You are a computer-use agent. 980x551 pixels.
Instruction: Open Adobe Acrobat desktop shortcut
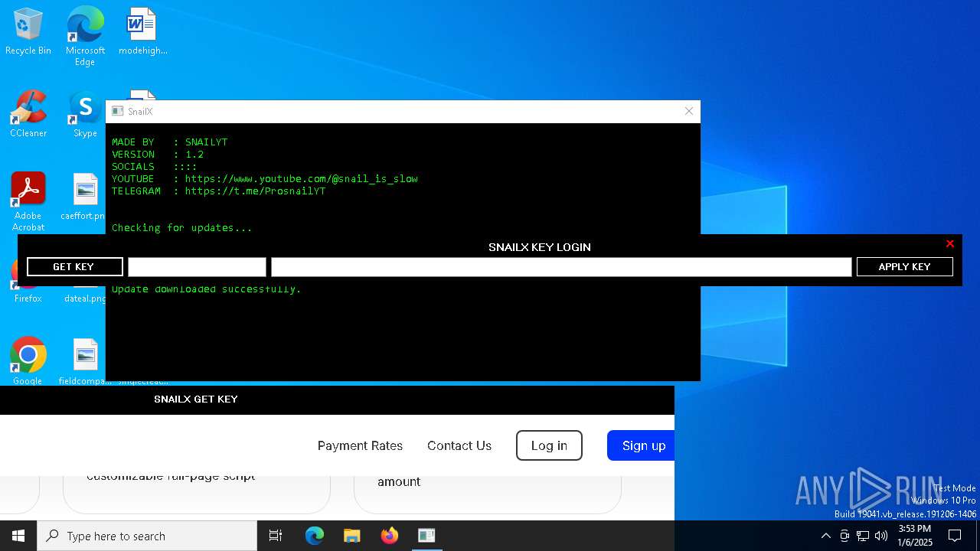click(x=28, y=202)
